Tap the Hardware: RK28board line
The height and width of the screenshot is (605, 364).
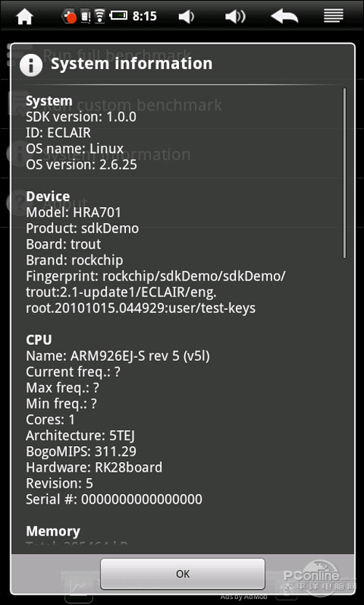94,467
